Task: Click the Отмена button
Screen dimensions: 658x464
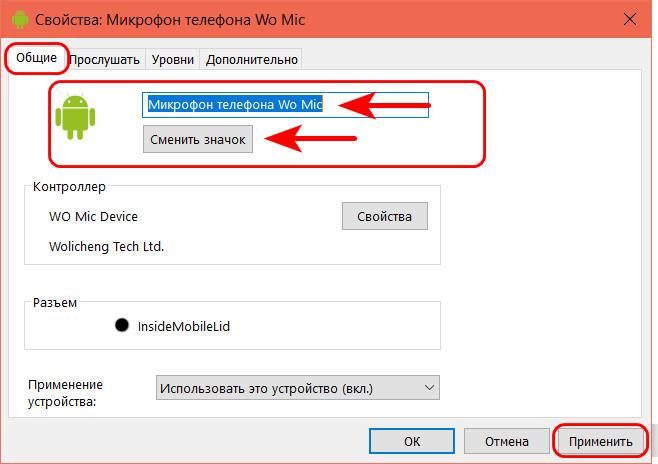Action: [x=507, y=441]
